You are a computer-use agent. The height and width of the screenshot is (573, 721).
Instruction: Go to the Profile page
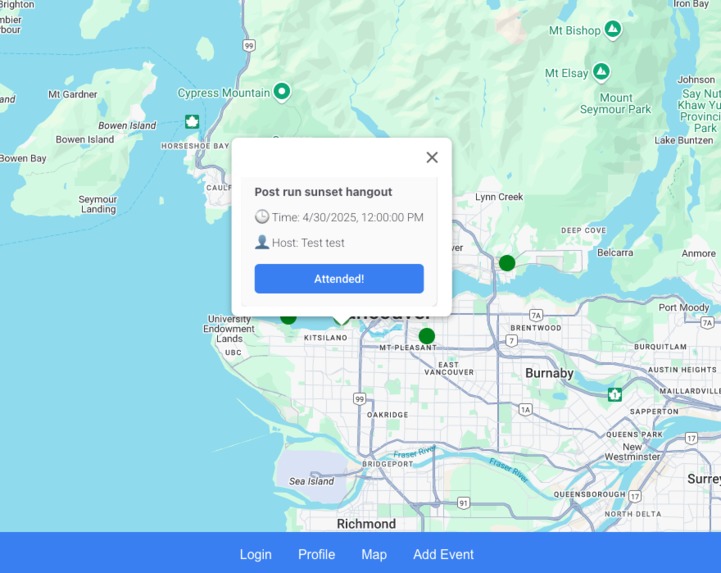click(316, 554)
